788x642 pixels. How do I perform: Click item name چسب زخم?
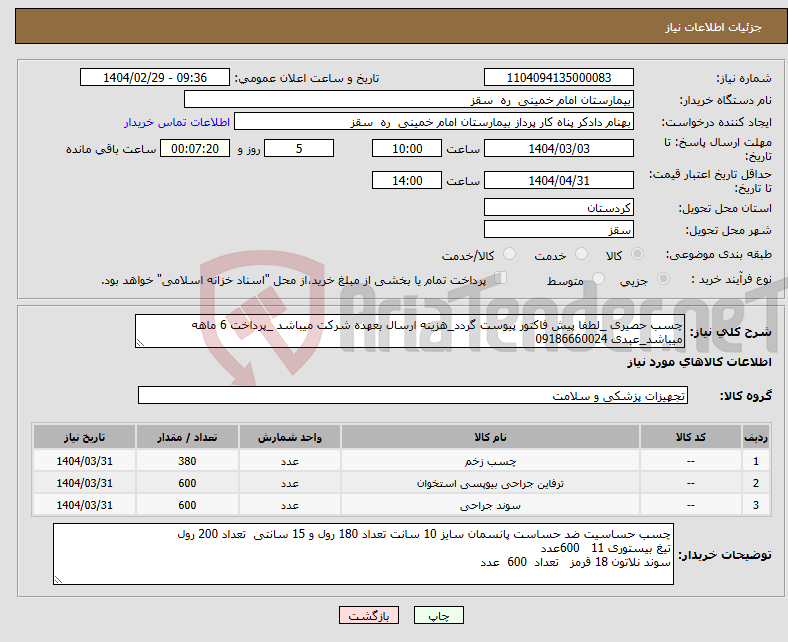[490, 461]
